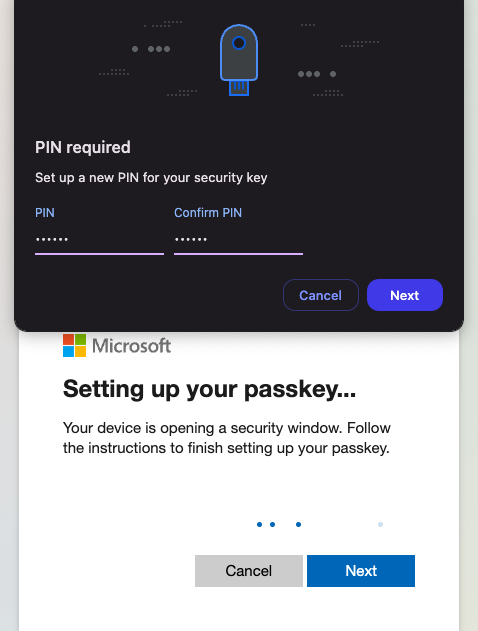Screen dimensions: 478x631
Task: Click the animated loading dots progress indicator
Action: point(320,524)
